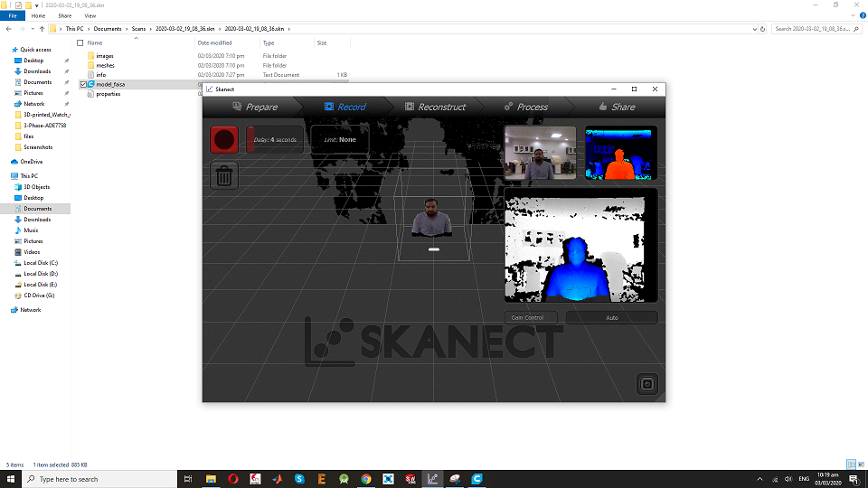868x488 pixels.
Task: Select the colored depth map thumbnail
Action: (x=621, y=154)
